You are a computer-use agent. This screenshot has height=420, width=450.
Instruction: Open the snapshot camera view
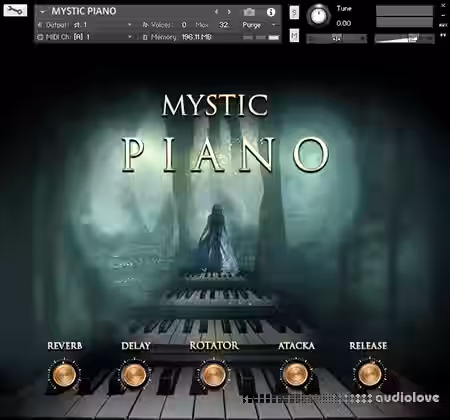(249, 12)
